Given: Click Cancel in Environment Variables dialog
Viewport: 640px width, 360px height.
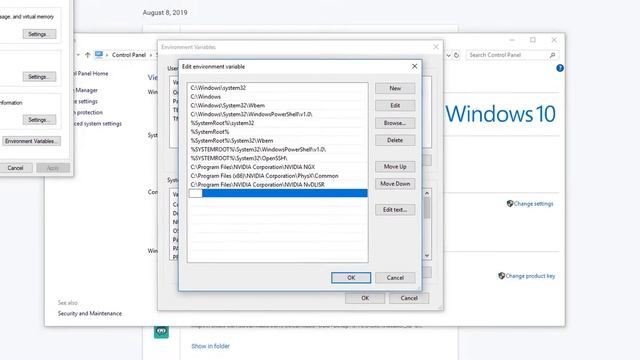Looking at the screenshot, I should pos(409,298).
